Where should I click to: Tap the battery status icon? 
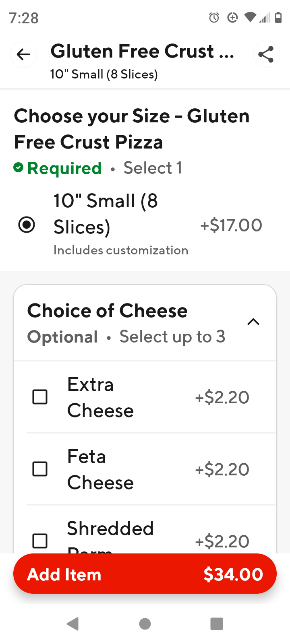point(278,18)
